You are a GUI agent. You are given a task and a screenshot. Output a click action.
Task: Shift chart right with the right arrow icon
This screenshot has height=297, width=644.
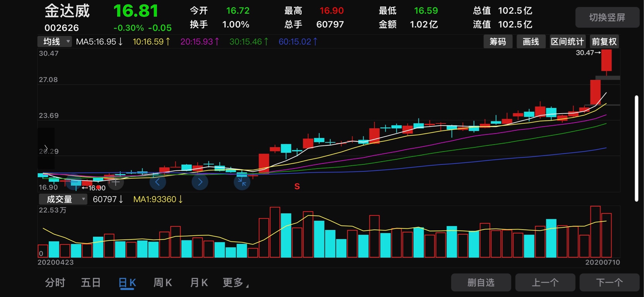pyautogui.click(x=200, y=182)
